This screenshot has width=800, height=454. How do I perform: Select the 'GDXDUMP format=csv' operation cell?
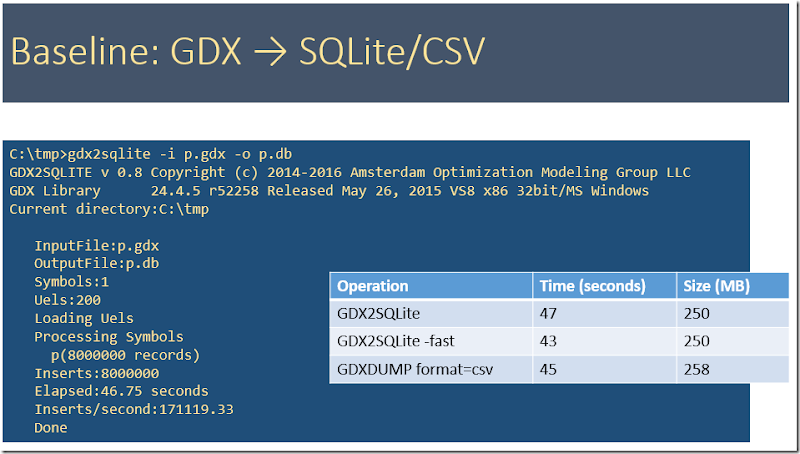point(431,369)
